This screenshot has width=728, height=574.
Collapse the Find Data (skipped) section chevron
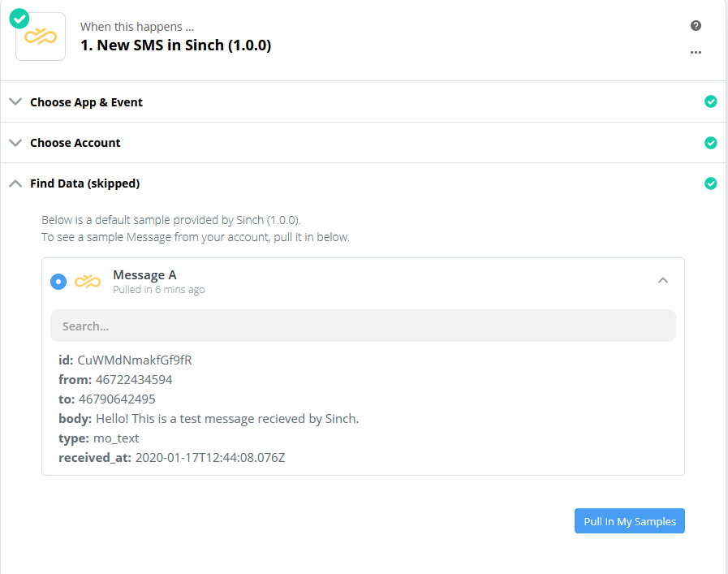tap(15, 183)
